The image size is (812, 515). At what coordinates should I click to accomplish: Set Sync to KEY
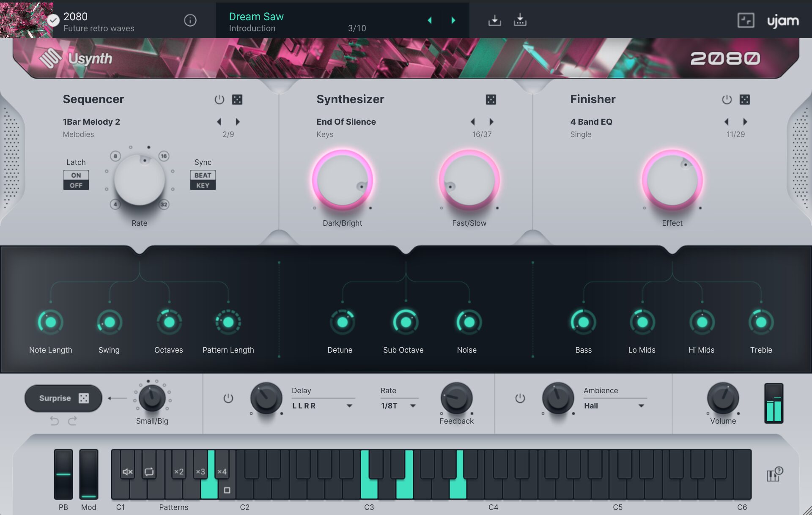tap(203, 185)
